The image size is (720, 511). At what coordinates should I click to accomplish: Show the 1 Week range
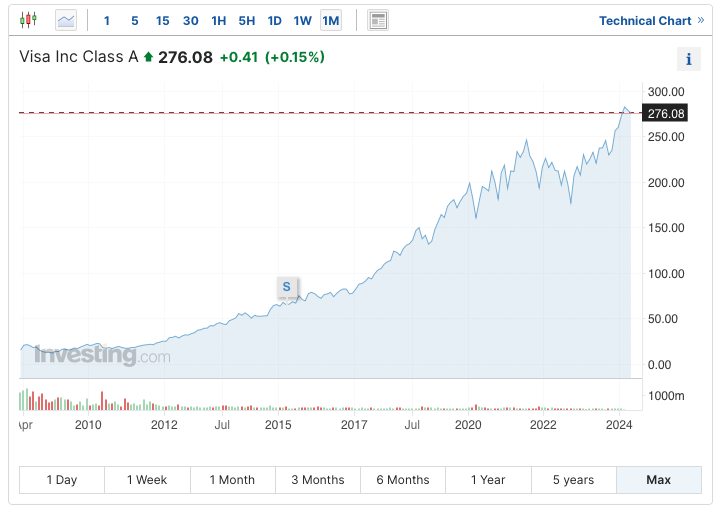147,480
